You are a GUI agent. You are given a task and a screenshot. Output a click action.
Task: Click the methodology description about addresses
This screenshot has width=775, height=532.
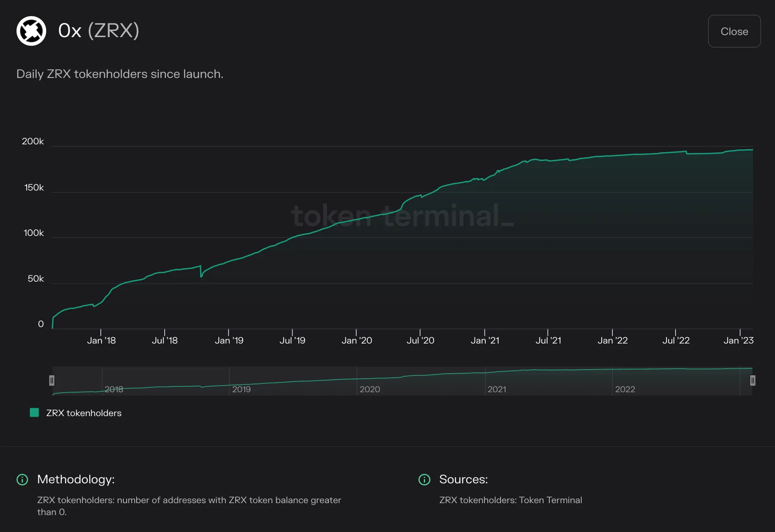tap(189, 506)
